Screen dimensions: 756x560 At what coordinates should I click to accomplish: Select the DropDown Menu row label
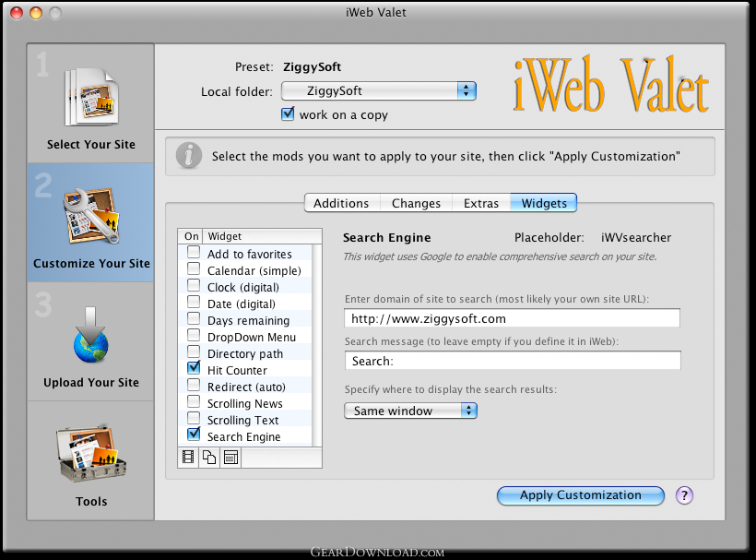252,337
